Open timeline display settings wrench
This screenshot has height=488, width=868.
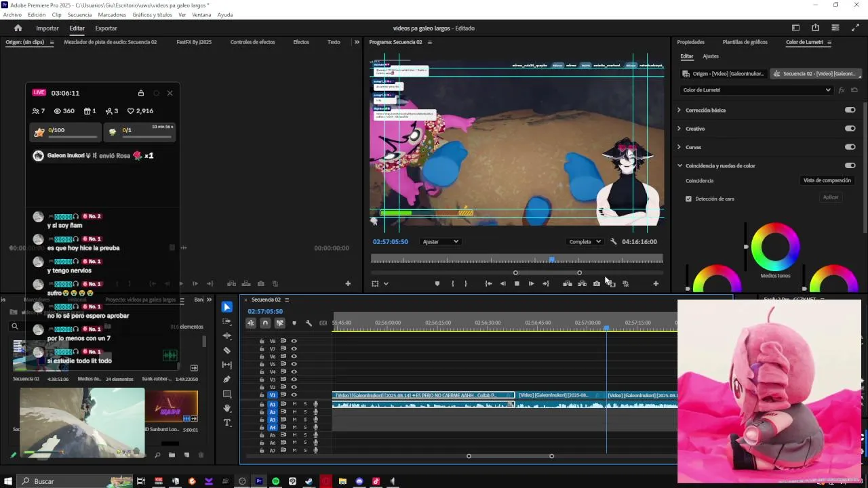(x=309, y=323)
